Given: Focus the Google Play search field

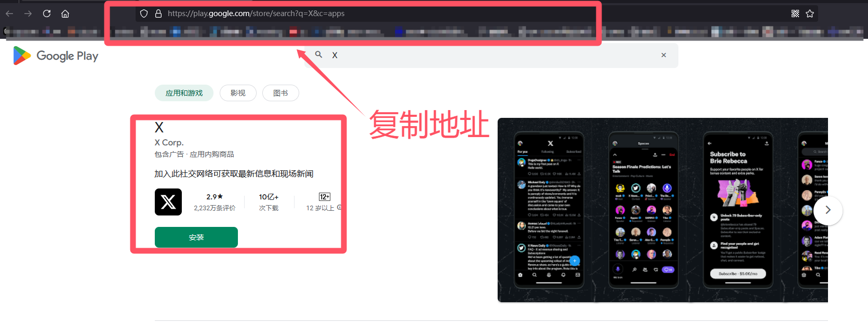Looking at the screenshot, I should pos(491,55).
